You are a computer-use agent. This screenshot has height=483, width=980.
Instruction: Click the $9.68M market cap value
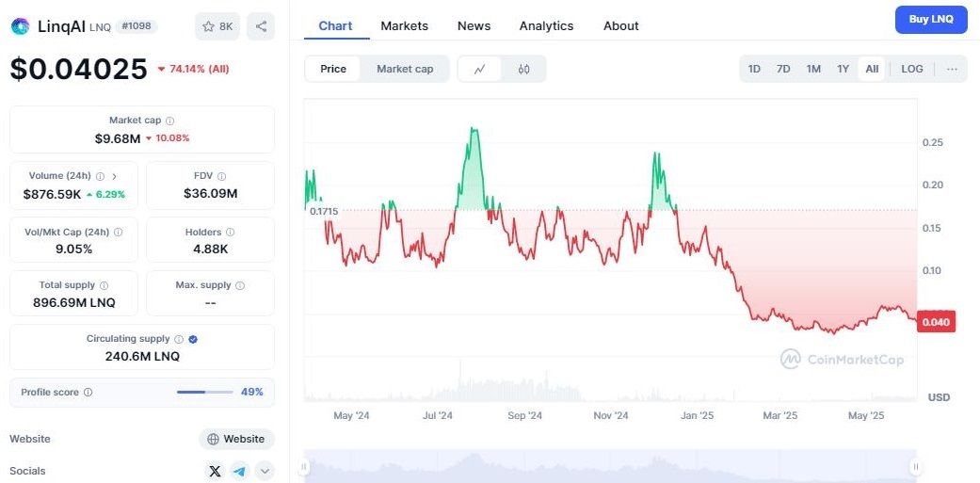[118, 138]
